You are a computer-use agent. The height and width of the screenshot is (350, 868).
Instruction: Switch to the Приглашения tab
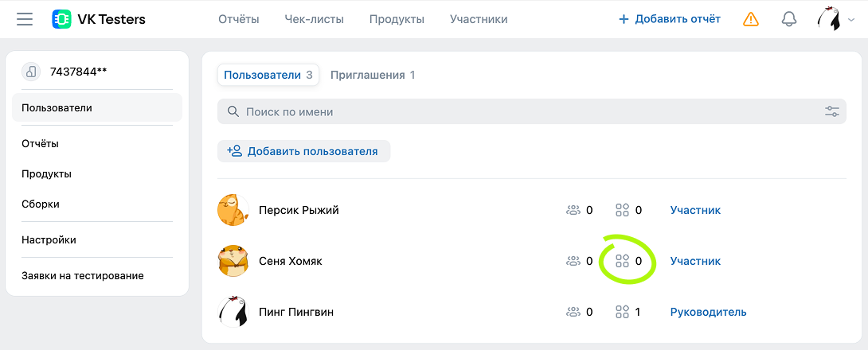click(373, 76)
